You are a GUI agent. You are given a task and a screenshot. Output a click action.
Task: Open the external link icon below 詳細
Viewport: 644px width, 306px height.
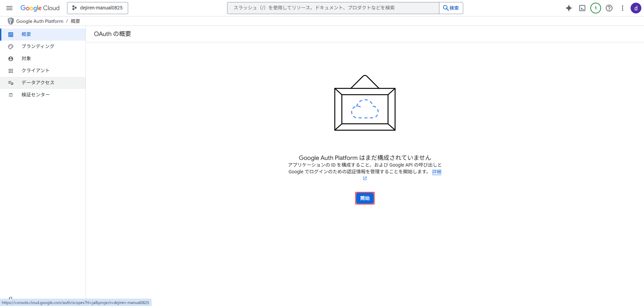coord(365,178)
